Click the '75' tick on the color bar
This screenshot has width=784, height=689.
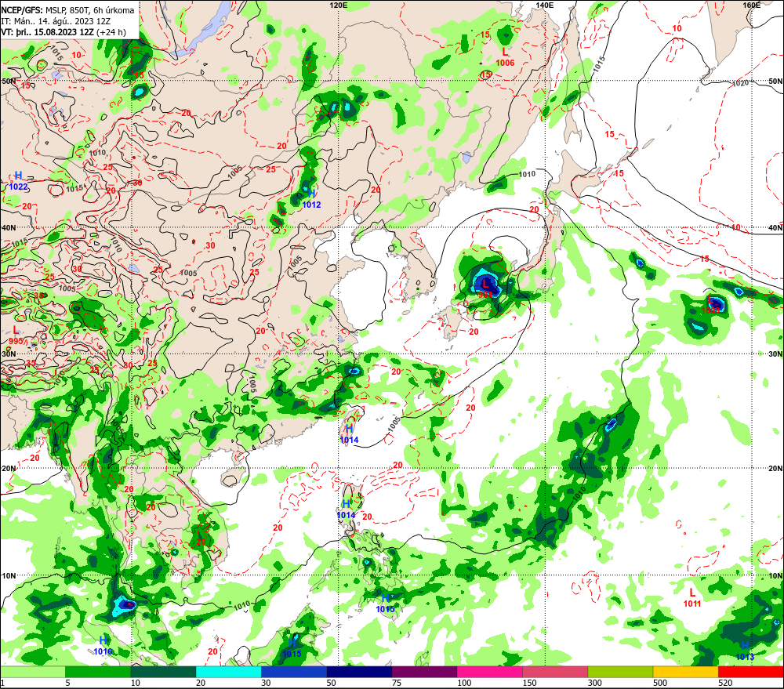[397, 683]
